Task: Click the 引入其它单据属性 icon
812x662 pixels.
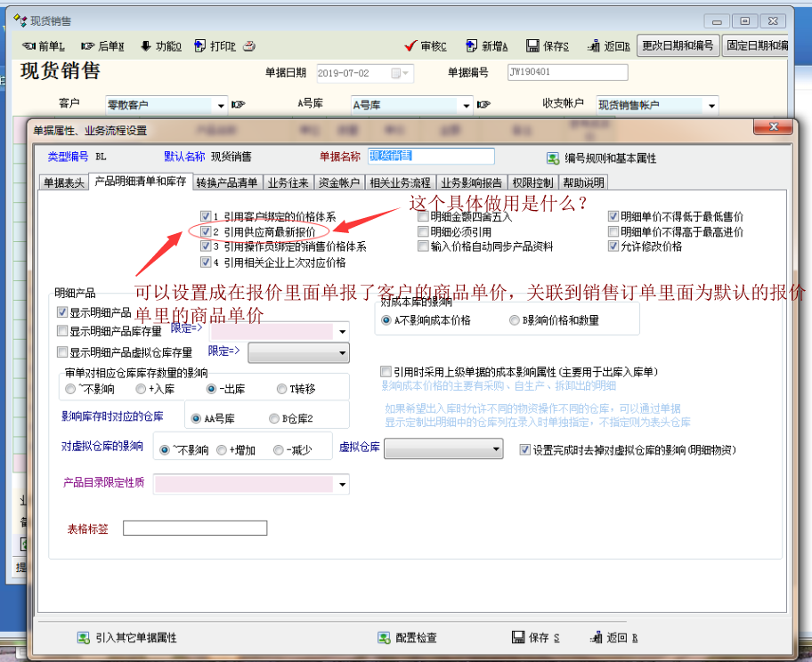Action: (x=84, y=638)
